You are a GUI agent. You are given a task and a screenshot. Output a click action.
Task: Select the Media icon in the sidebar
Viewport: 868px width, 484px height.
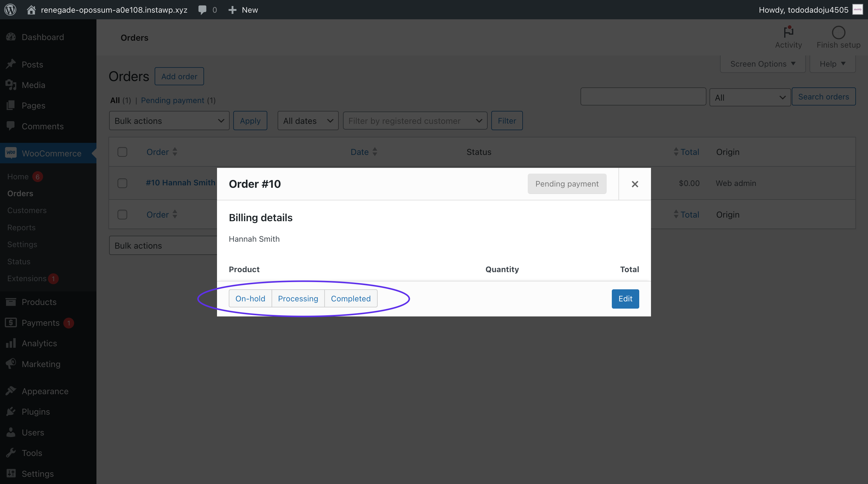pos(11,85)
